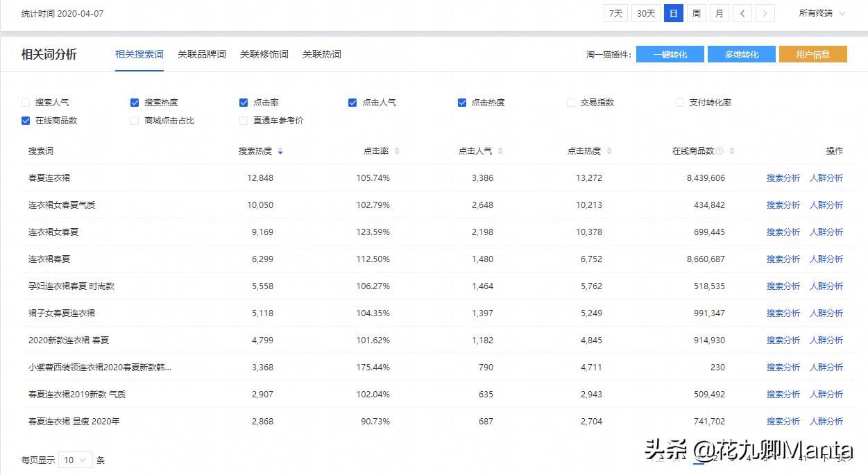Image resolution: width=868 pixels, height=475 pixels.
Task: Sort results by the 搜索热度 column
Action: point(280,150)
